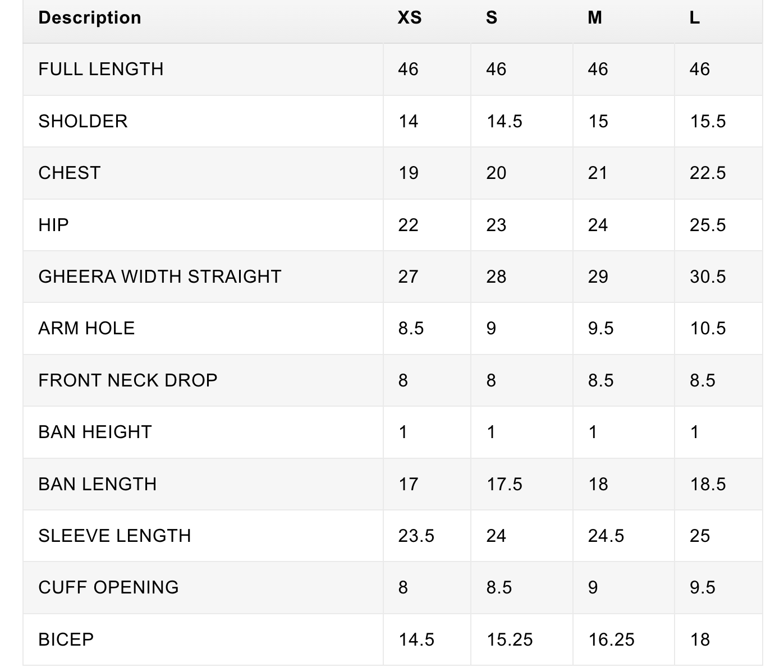
Task: Select the M size column header
Action: [x=595, y=18]
